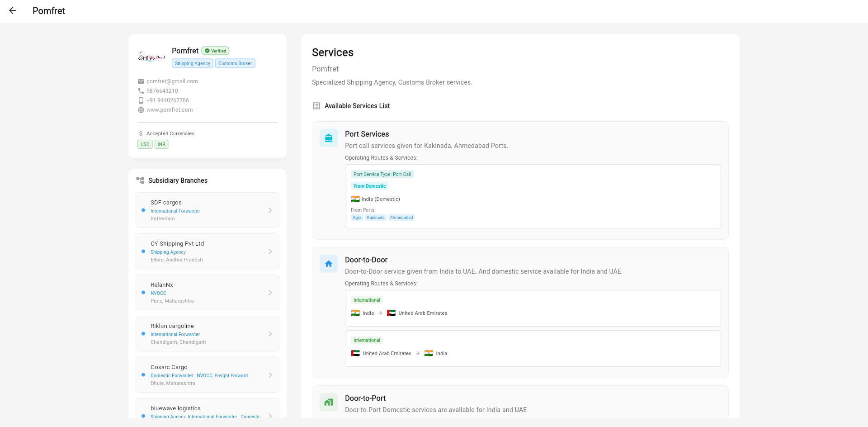Click the Shipping Agency tag
This screenshot has width=868, height=427.
tap(193, 63)
